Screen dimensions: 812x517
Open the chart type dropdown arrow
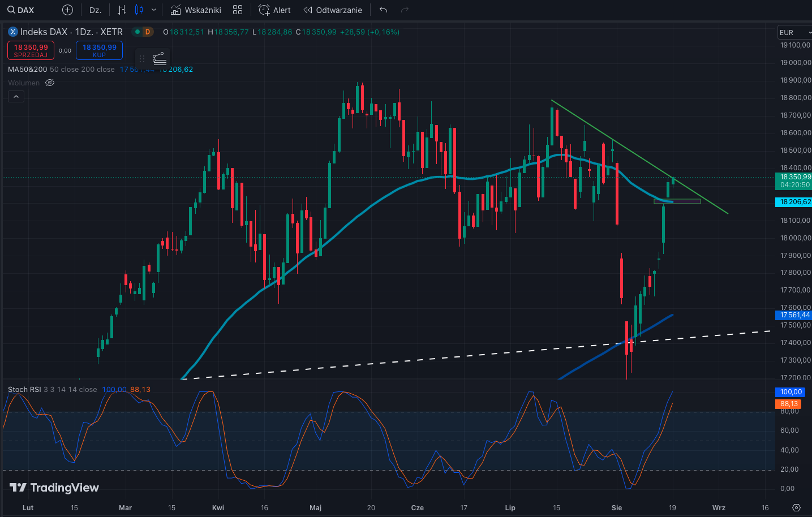[x=153, y=10]
